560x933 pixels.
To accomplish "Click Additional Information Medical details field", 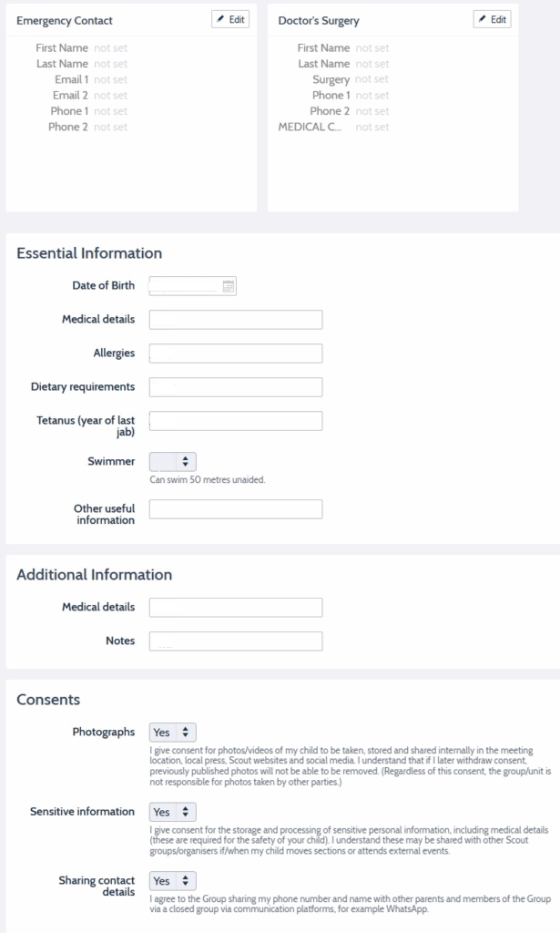I will click(x=236, y=607).
